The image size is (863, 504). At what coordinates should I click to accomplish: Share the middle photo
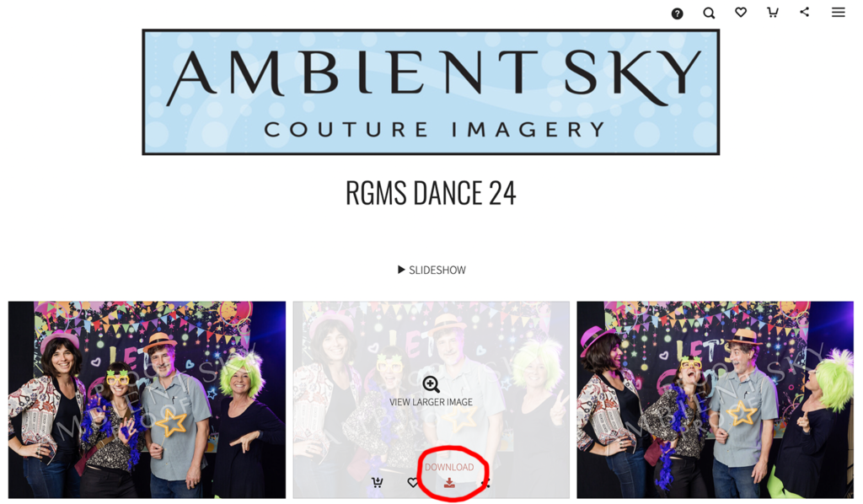(485, 483)
